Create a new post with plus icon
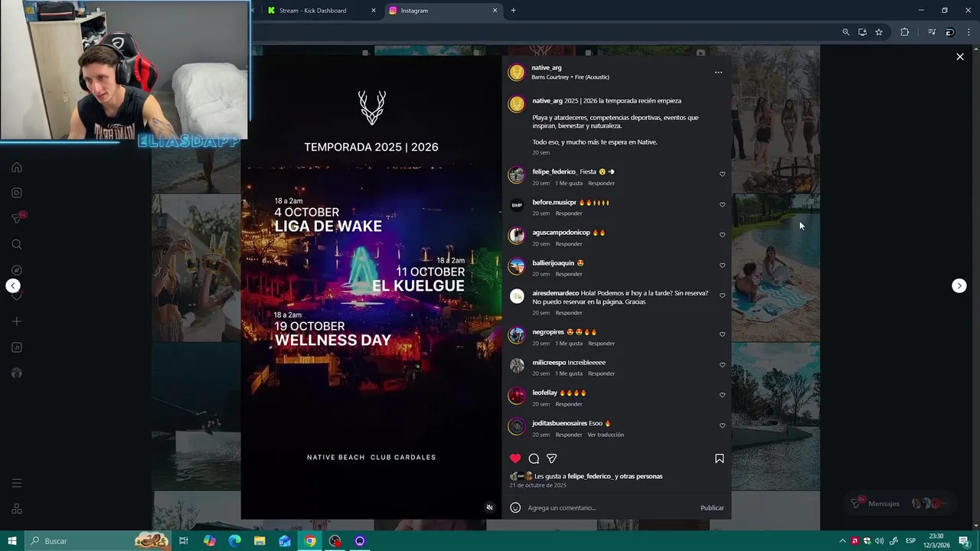 click(17, 321)
